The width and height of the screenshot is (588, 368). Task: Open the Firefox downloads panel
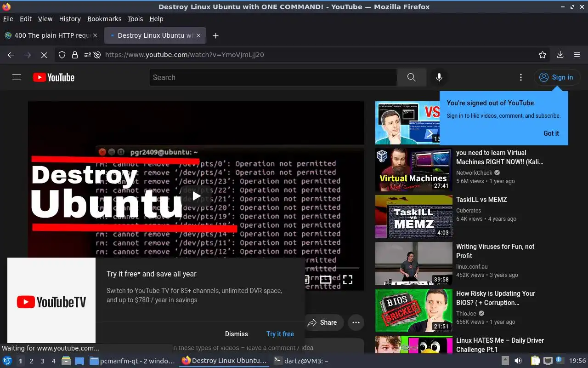(x=560, y=55)
